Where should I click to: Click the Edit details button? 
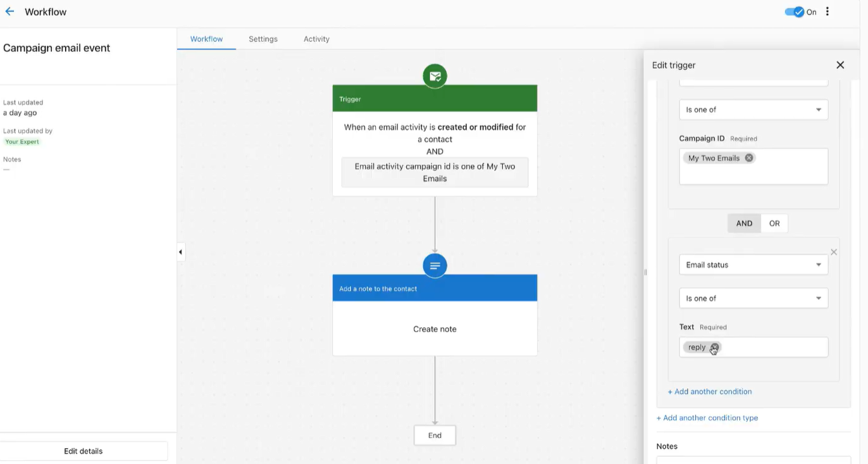pos(84,451)
